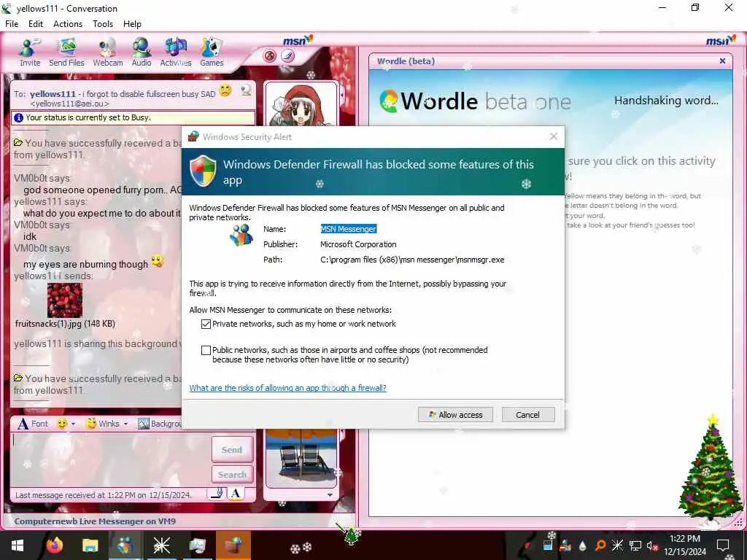
Task: Cancel the Windows Security Alert
Action: coord(528,415)
